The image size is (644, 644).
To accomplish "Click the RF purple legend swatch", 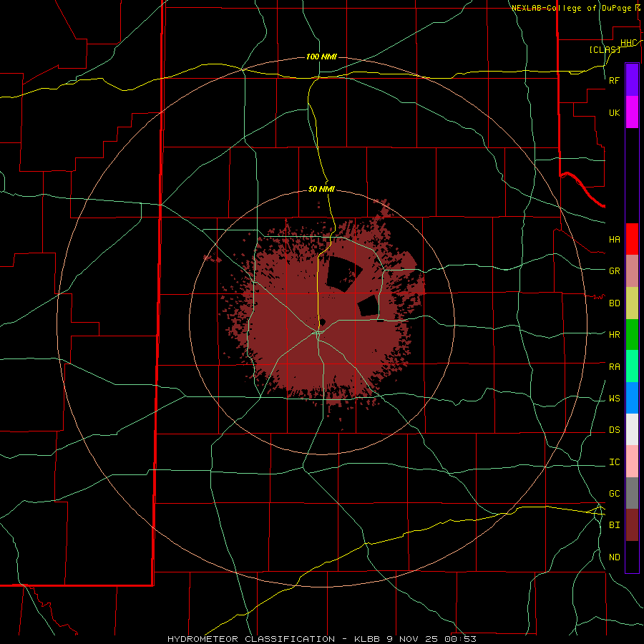I will [632, 80].
